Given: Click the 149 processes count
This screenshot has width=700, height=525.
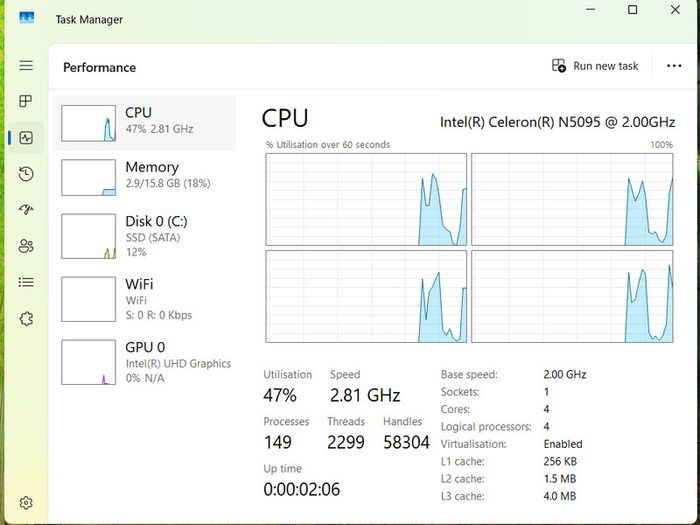Looking at the screenshot, I should [278, 442].
